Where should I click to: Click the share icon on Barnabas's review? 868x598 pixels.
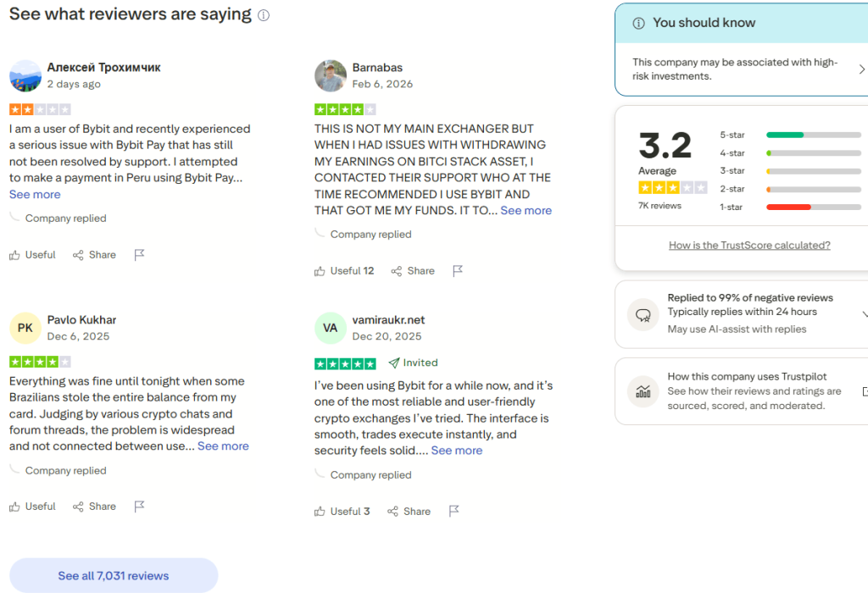pos(397,271)
